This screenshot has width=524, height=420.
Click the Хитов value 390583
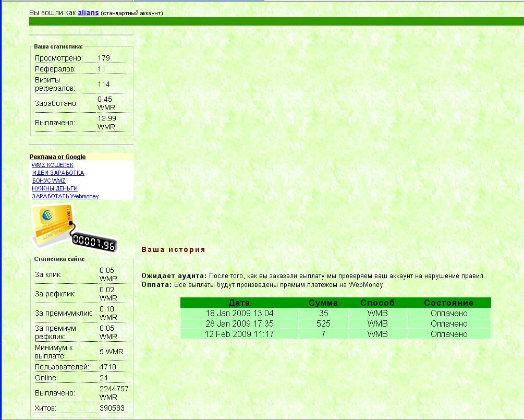click(112, 408)
